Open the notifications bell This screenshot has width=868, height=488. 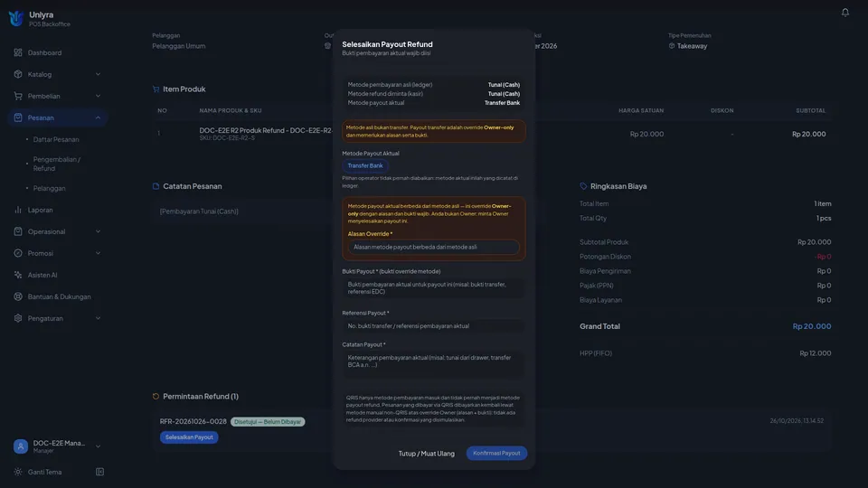(844, 12)
